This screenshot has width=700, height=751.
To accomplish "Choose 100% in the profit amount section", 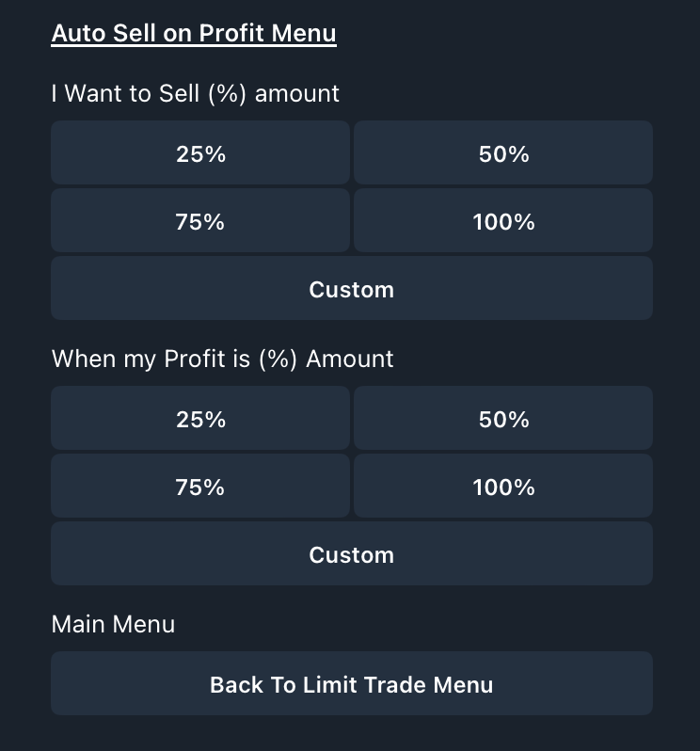I will point(503,487).
